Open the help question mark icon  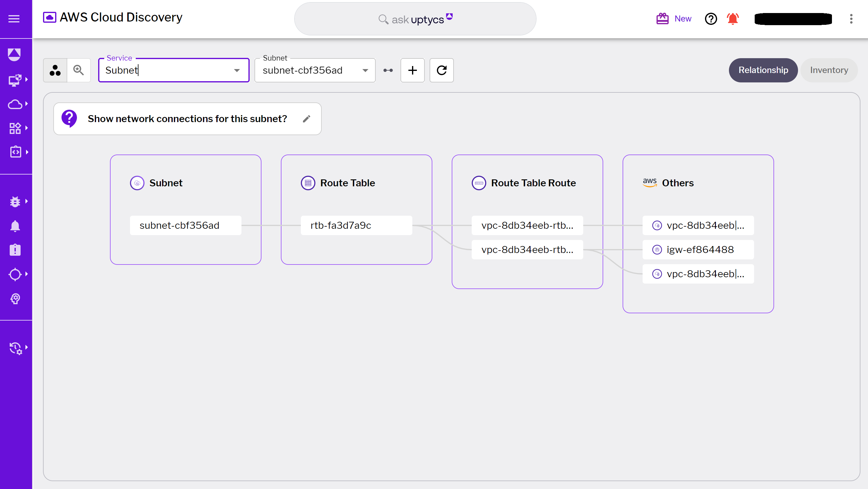[711, 19]
